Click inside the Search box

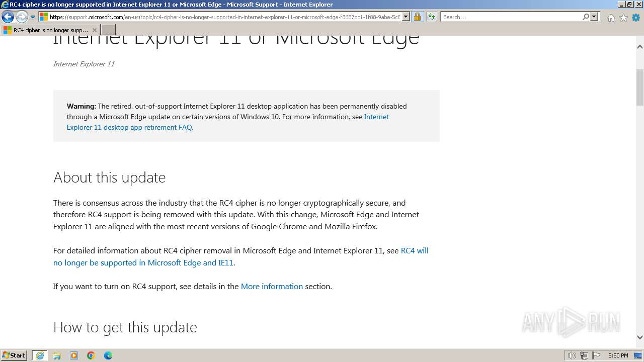(511, 17)
